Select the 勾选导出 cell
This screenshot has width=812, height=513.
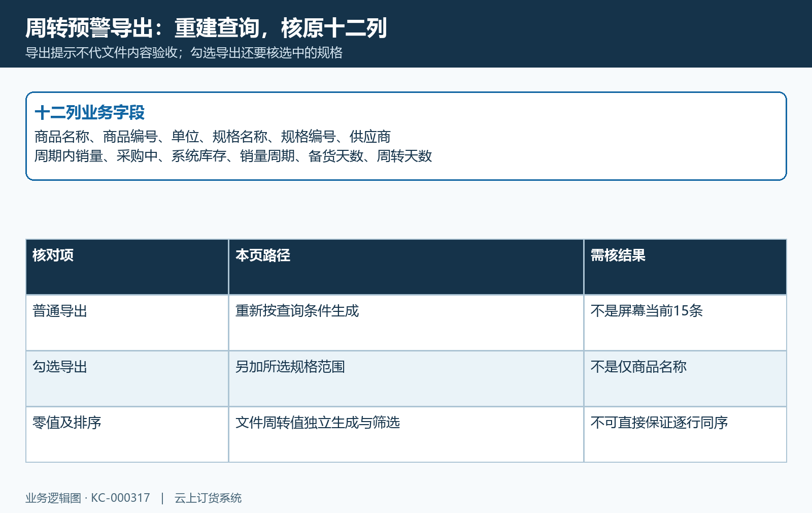coord(127,379)
